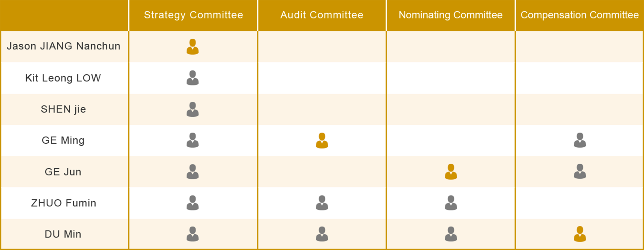Screen dimensions: 644x250
Task: Select the Nominating Committee column header
Action: click(451, 15)
